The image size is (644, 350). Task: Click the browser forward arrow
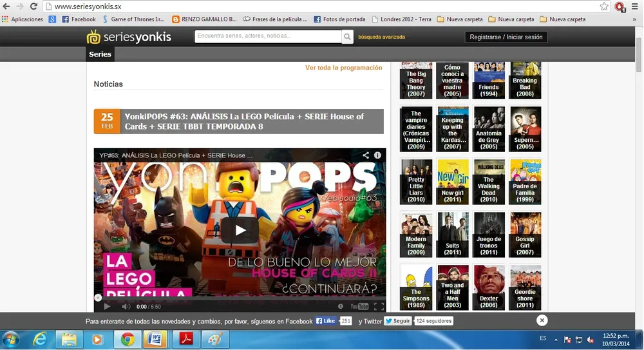click(20, 6)
